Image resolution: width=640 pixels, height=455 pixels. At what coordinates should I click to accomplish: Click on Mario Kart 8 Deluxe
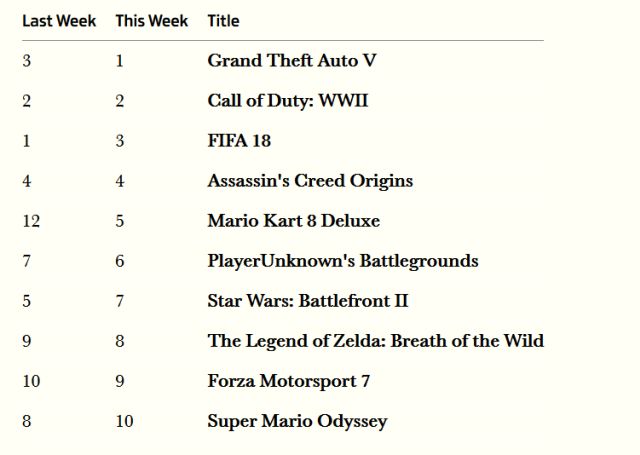(x=293, y=221)
